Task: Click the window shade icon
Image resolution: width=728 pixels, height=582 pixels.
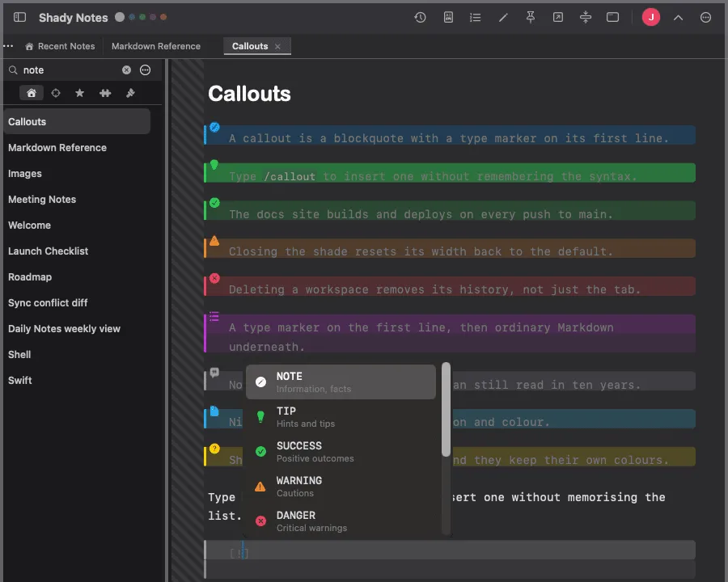Action: pyautogui.click(x=613, y=18)
